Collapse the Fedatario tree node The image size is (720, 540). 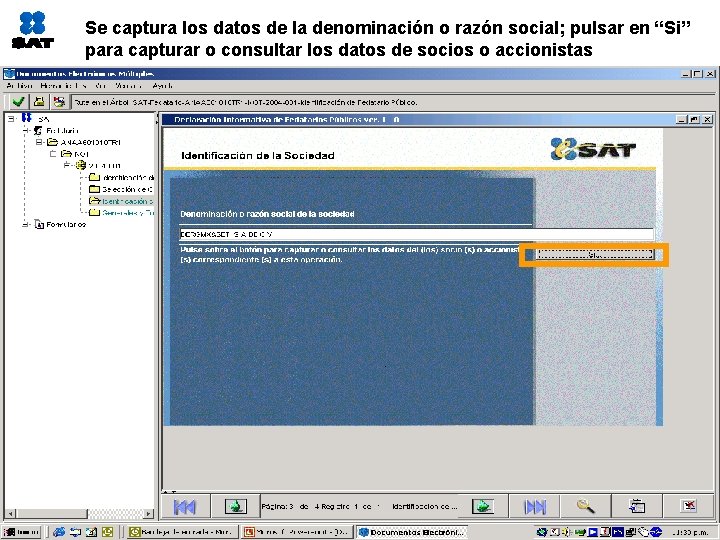click(27, 131)
